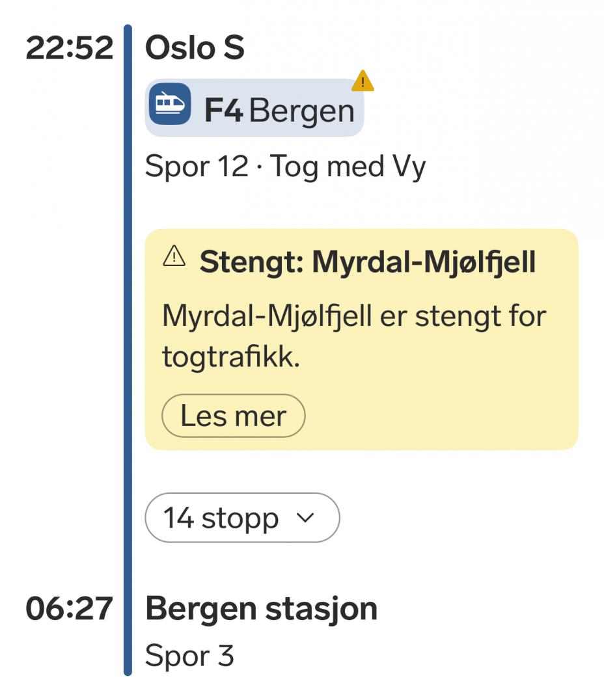604x700 pixels.
Task: Click the alert text about togtrafikk closure
Action: [x=353, y=336]
